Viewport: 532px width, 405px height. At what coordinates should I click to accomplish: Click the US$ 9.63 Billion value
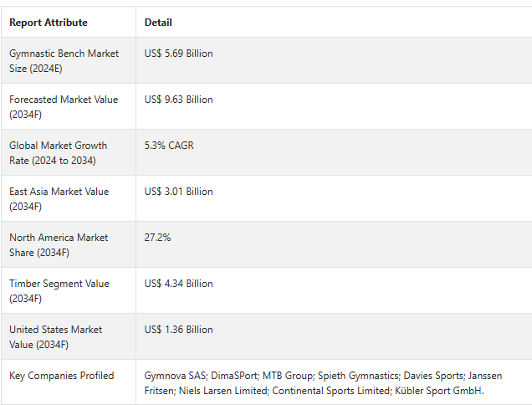tap(178, 100)
